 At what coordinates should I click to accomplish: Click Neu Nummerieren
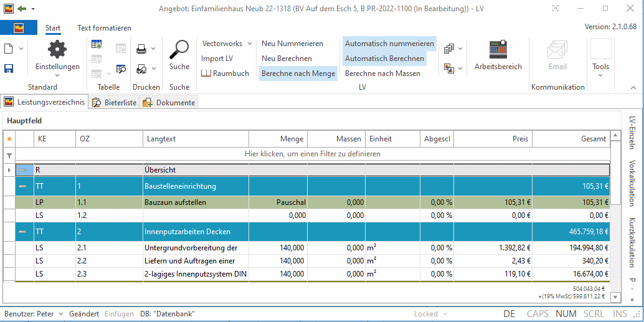(293, 44)
